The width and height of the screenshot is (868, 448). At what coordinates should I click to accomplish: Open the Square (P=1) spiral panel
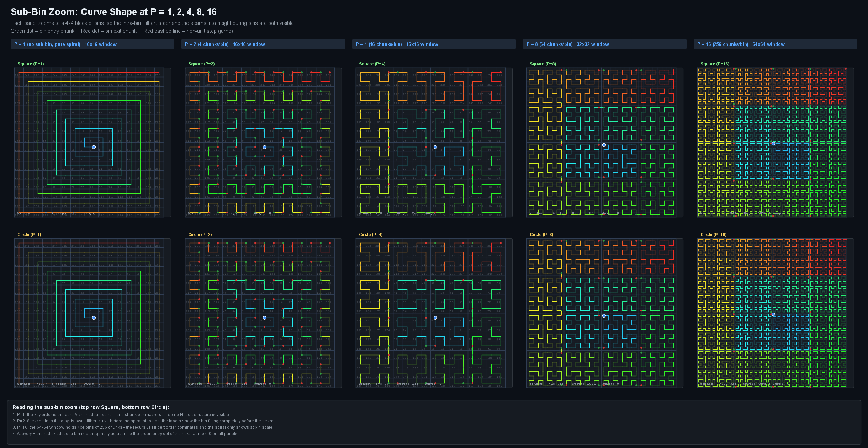[x=92, y=142]
